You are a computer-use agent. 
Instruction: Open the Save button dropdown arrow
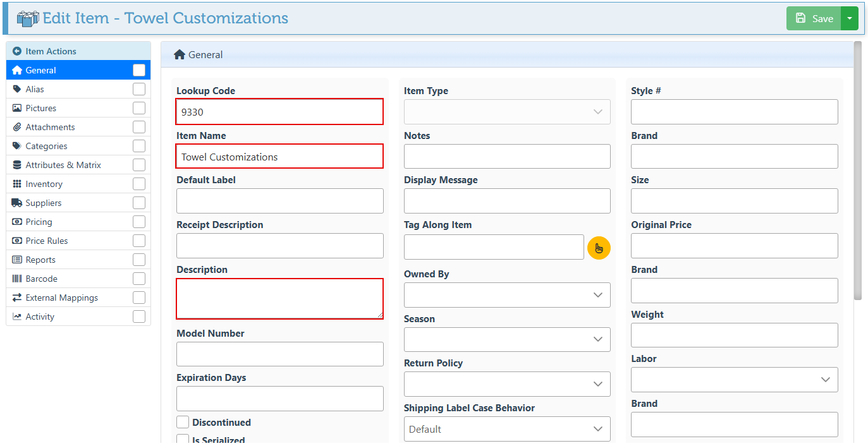(849, 18)
